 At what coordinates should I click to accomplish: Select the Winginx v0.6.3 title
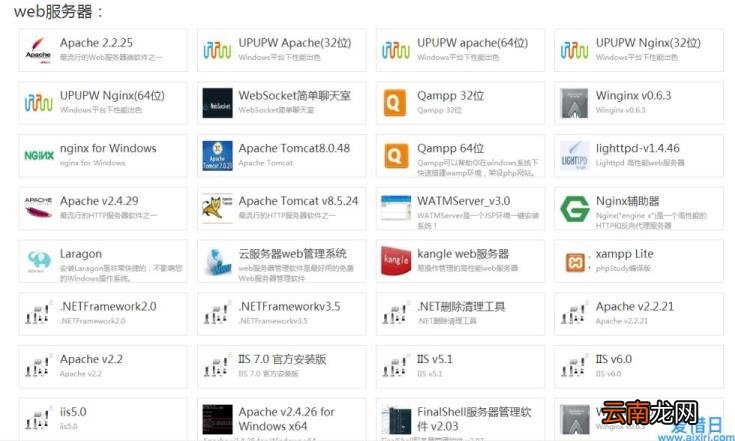[x=633, y=96]
